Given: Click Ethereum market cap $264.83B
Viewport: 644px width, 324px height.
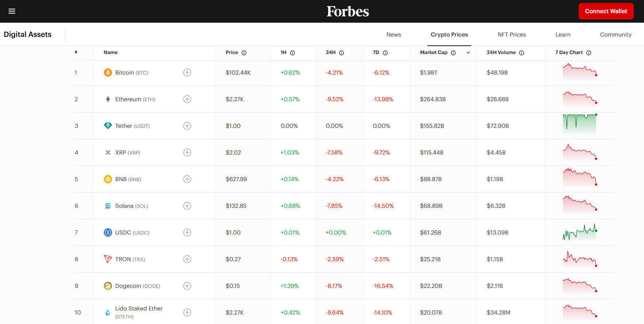Looking at the screenshot, I should click(x=433, y=99).
